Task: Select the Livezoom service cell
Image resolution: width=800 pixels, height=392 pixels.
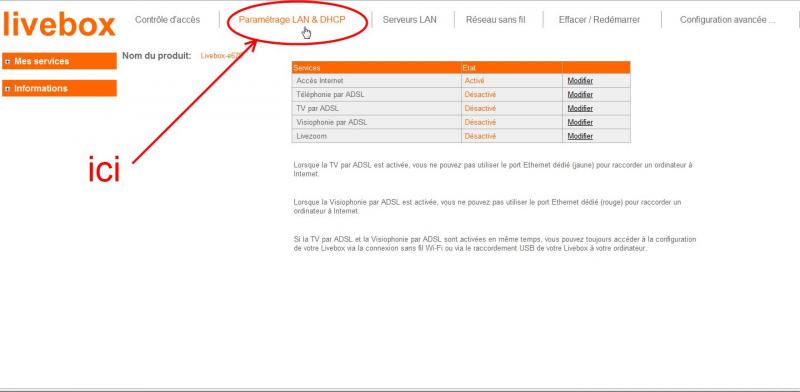Action: coord(377,136)
